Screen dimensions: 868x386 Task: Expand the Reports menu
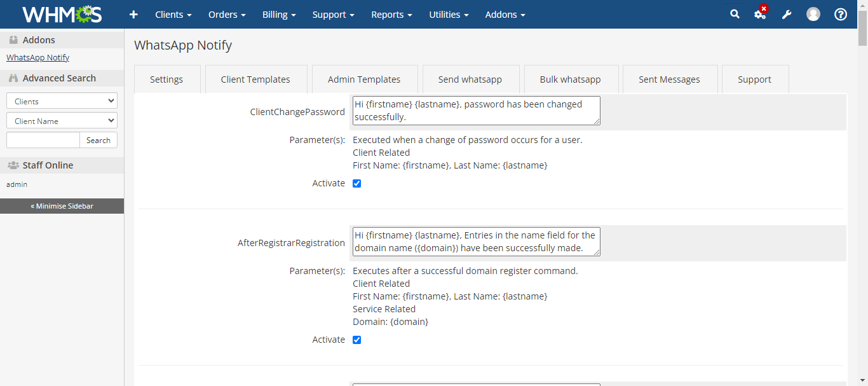click(x=392, y=15)
